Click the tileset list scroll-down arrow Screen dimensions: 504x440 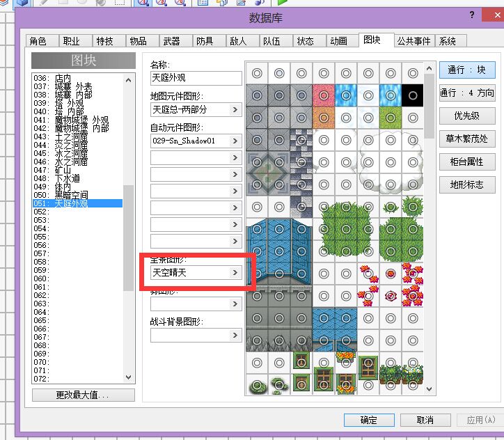click(129, 377)
